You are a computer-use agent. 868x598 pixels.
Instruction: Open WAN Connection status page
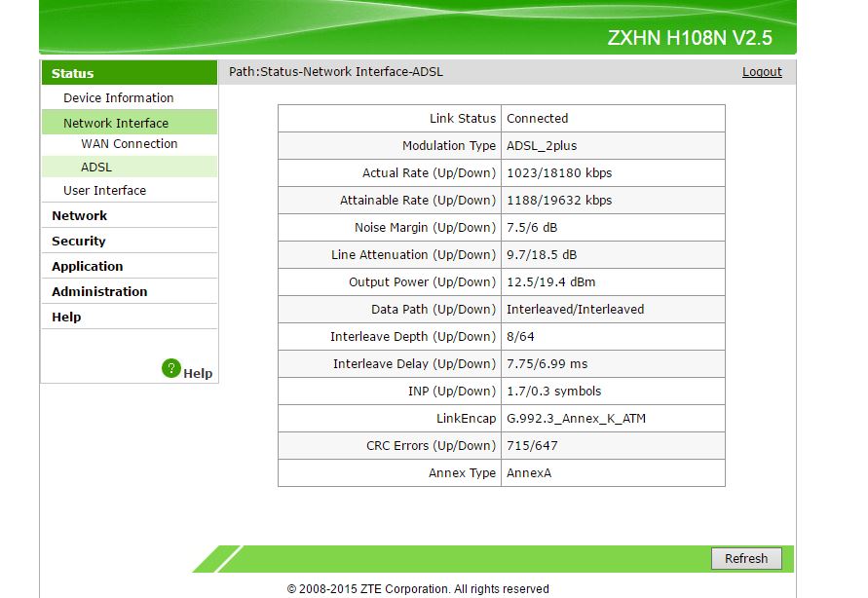click(129, 144)
